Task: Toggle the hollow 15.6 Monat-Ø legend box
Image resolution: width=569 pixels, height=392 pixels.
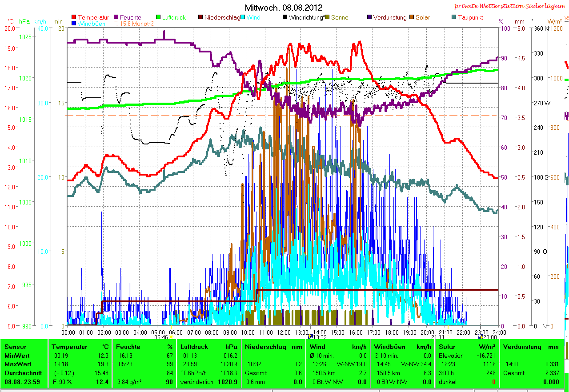Action: point(116,24)
